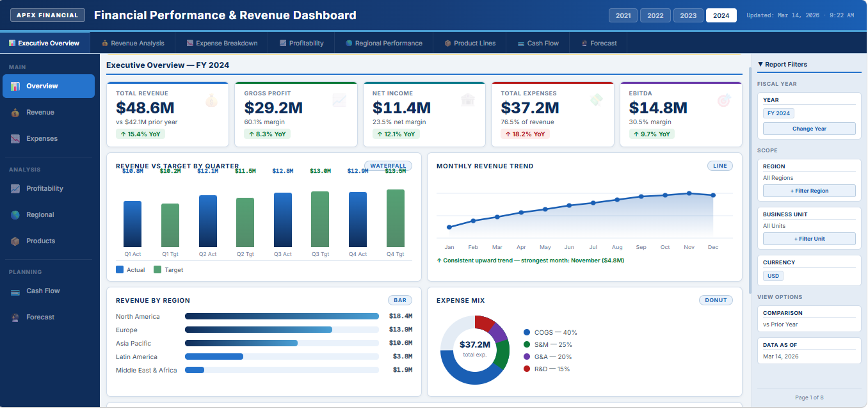868x409 pixels.
Task: Toggle the LINE chart type badge
Action: click(720, 166)
